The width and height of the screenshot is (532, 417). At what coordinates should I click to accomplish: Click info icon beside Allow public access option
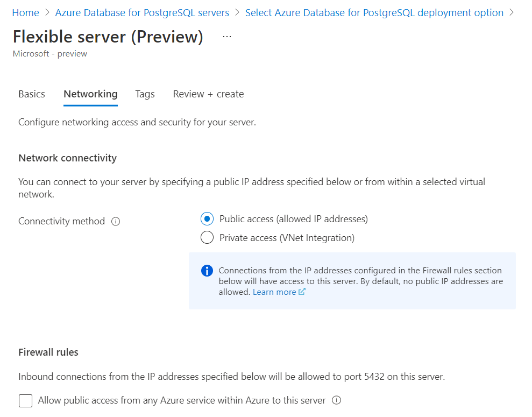(x=337, y=400)
